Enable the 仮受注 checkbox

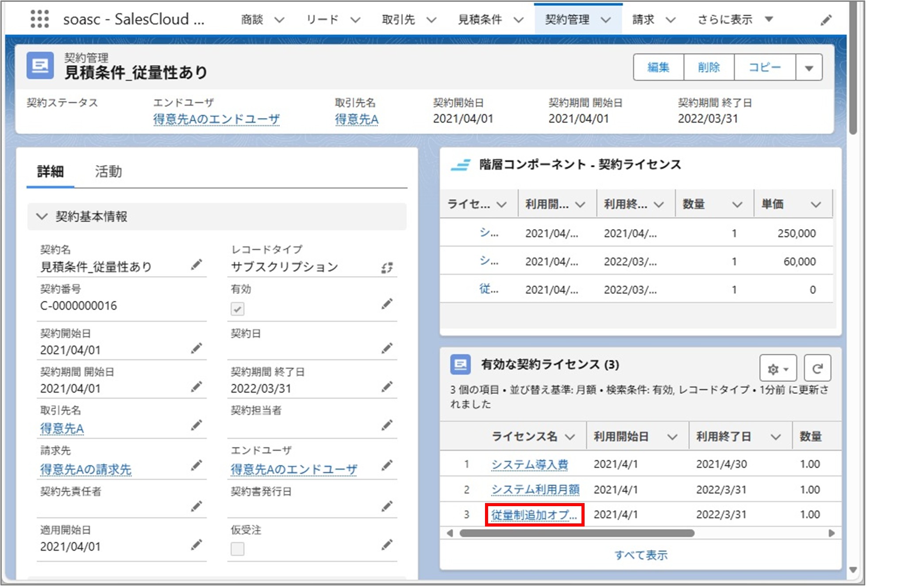tap(237, 549)
